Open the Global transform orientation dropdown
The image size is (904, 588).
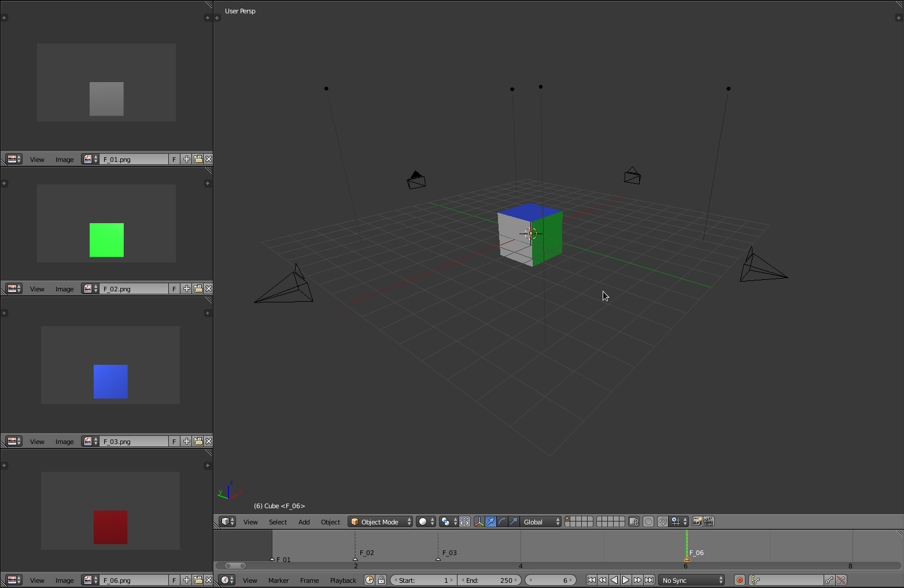541,522
